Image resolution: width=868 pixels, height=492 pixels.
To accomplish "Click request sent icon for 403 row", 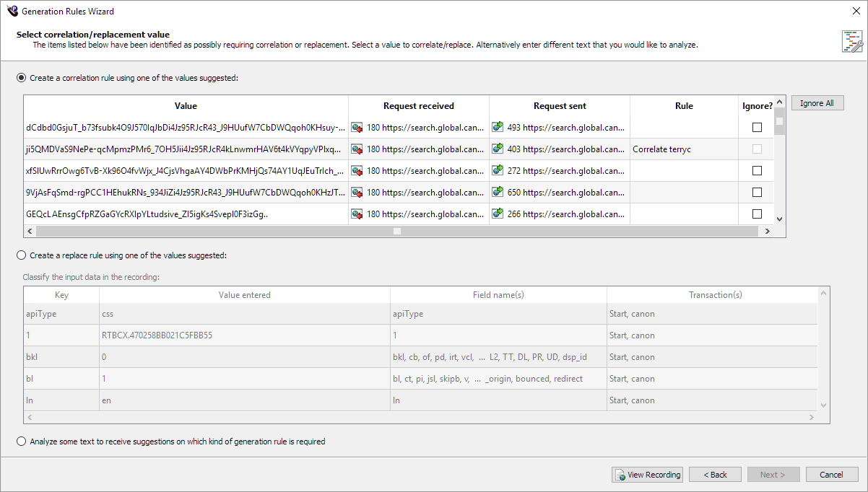I will point(498,149).
